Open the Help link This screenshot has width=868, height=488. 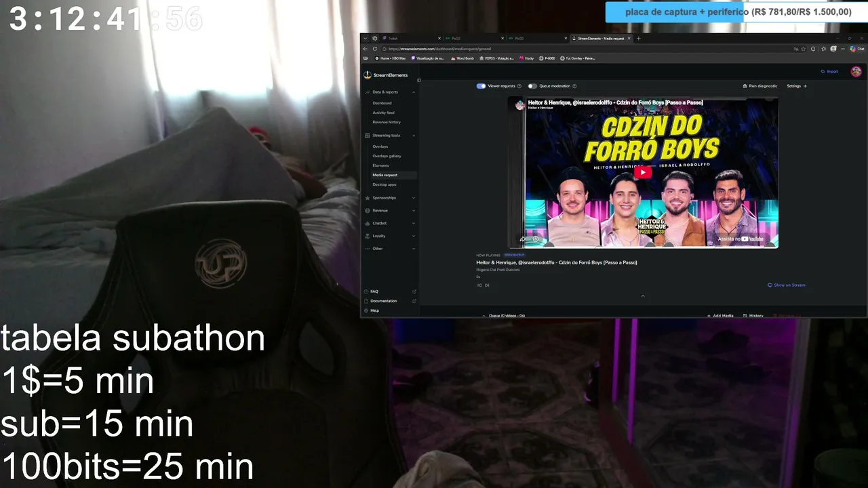374,310
